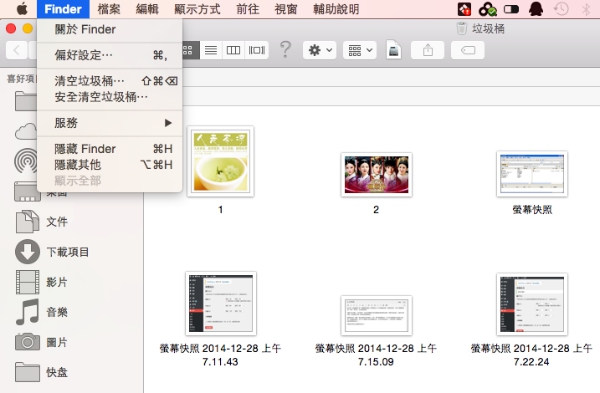Viewport: 600px width, 393px height.
Task: Choose 清空垃圾桶… from the menu
Action: click(x=109, y=81)
